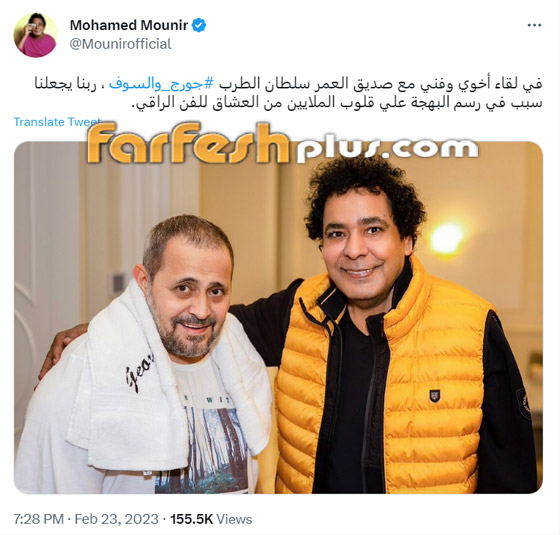Click the embroidered script on the white towel
This screenshot has height=535, width=560.
tap(139, 371)
